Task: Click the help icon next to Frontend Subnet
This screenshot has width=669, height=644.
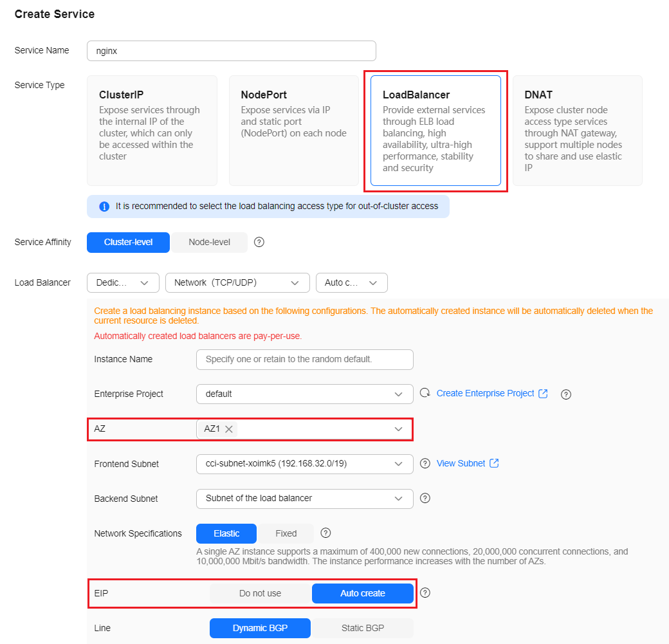Action: click(425, 463)
